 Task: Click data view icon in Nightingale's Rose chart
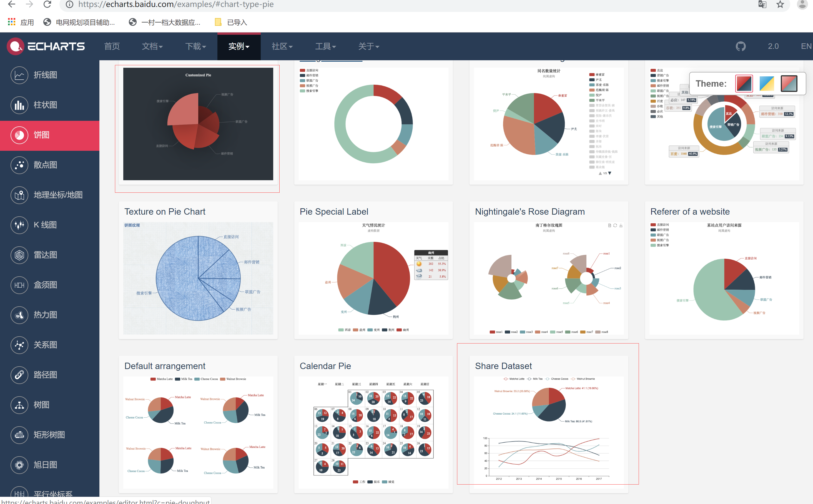pyautogui.click(x=609, y=226)
